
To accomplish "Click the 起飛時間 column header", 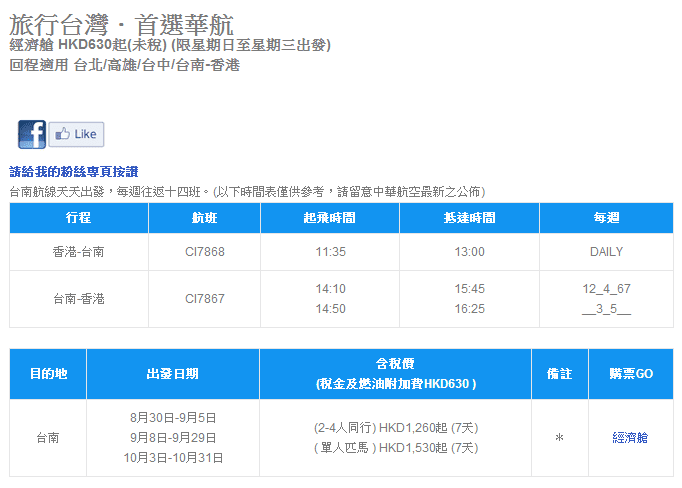I will pyautogui.click(x=329, y=218).
